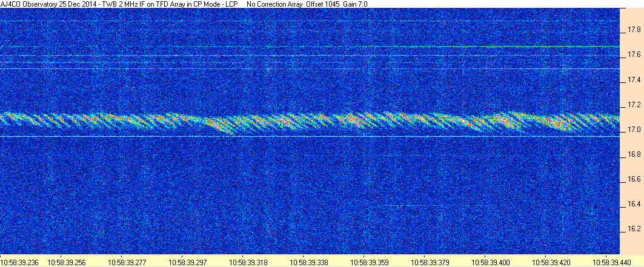Click the faint horizontal line at 17.5 MHz
Viewport: 644px width, 267px height.
310,68
